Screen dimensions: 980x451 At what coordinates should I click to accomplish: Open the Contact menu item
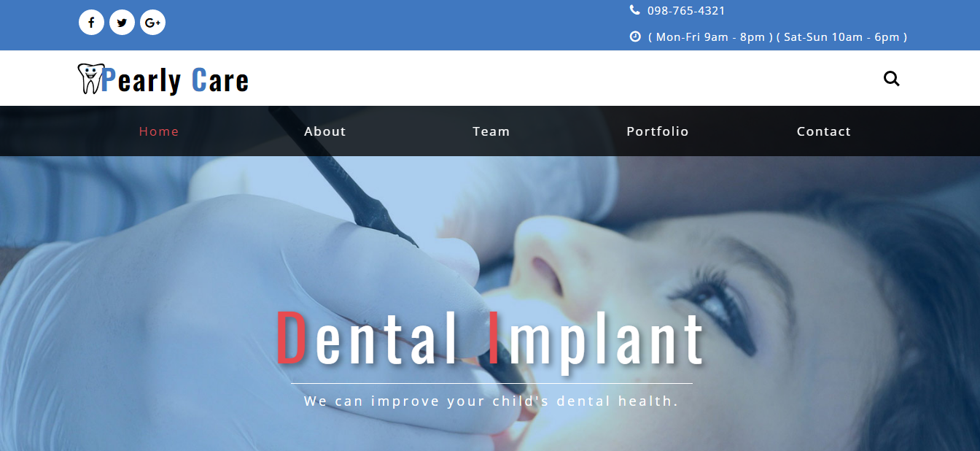824,131
